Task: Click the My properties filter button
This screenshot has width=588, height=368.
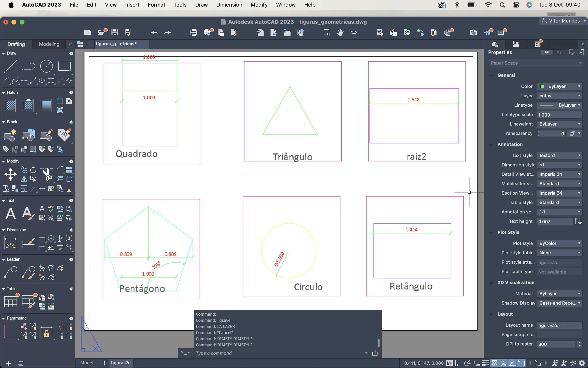Action: click(x=559, y=52)
